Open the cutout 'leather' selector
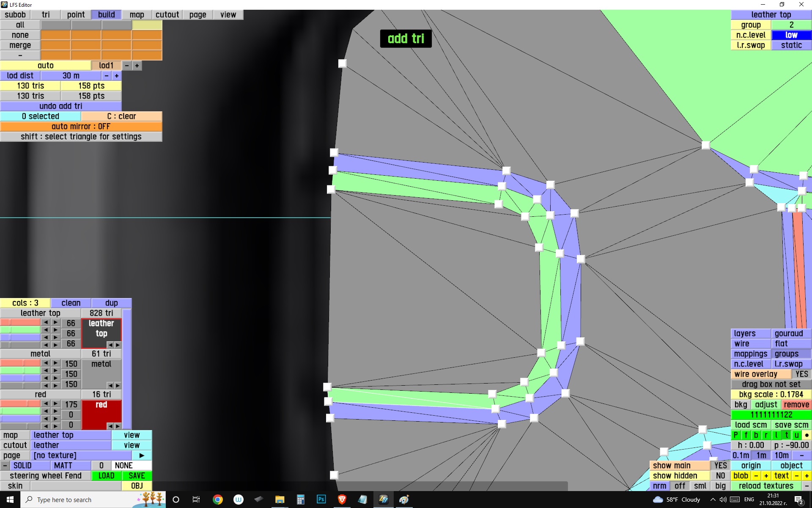 [x=71, y=445]
